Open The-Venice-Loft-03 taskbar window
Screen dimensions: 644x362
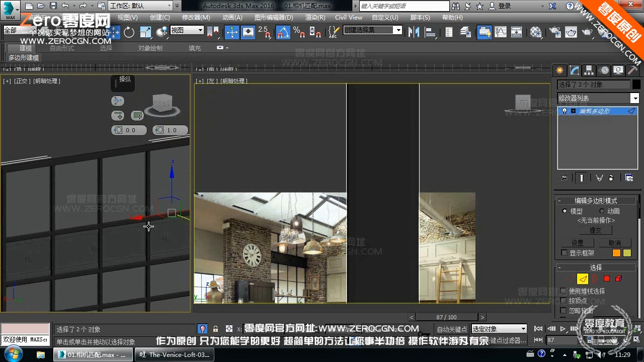point(175,354)
